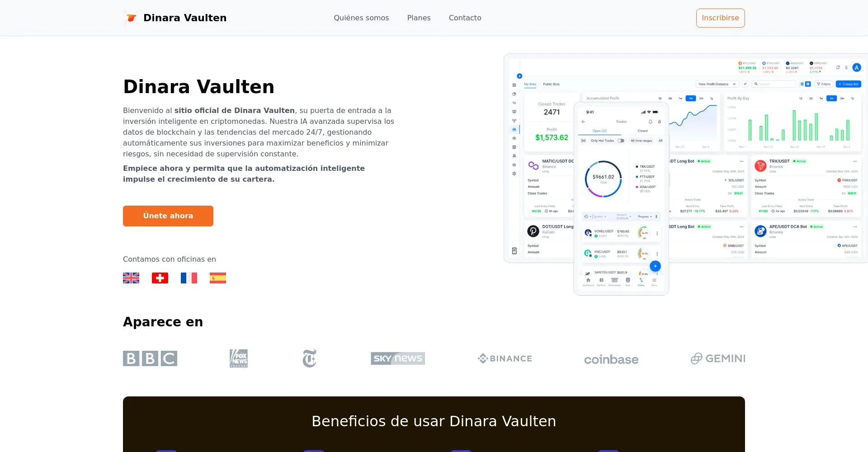
Task: Select the Spain flag icon
Action: (218, 278)
